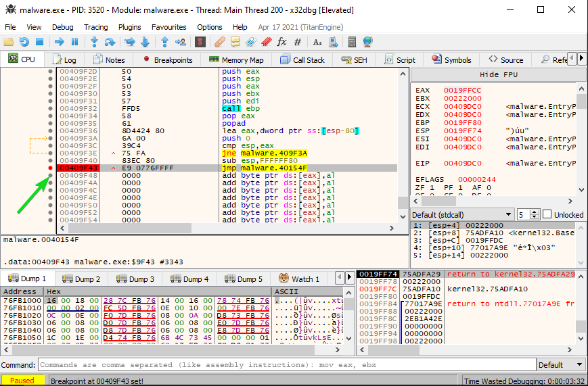Open the Default (stdcall) calling convention dropdown
Image resolution: width=588 pixels, height=386 pixels.
click(462, 215)
